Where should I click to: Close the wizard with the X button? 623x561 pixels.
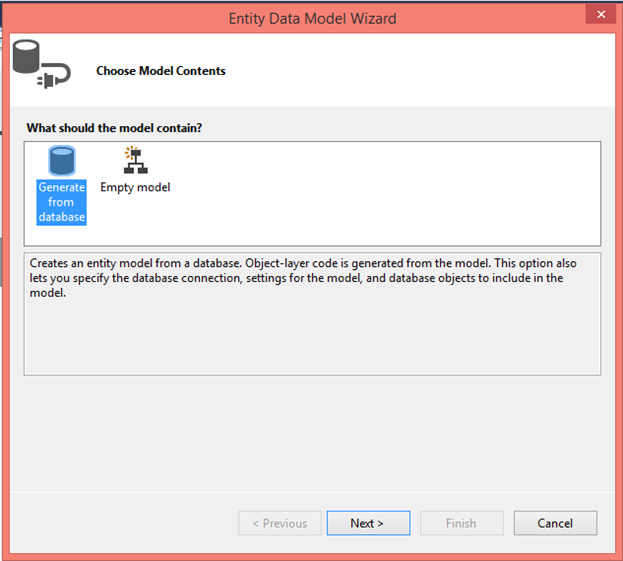601,14
